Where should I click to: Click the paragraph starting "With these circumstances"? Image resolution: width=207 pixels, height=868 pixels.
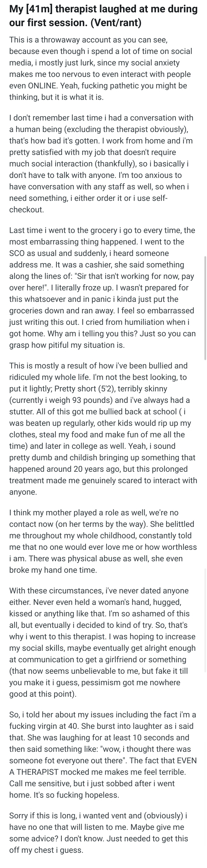103,642
